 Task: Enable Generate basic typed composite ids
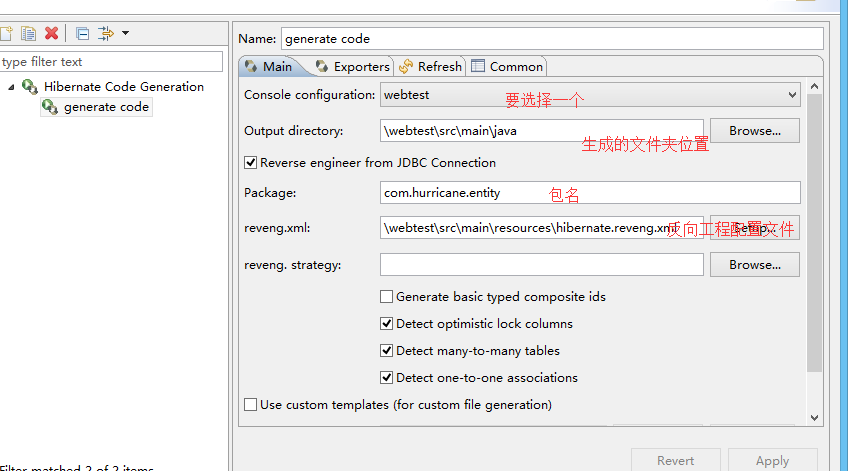pos(386,297)
